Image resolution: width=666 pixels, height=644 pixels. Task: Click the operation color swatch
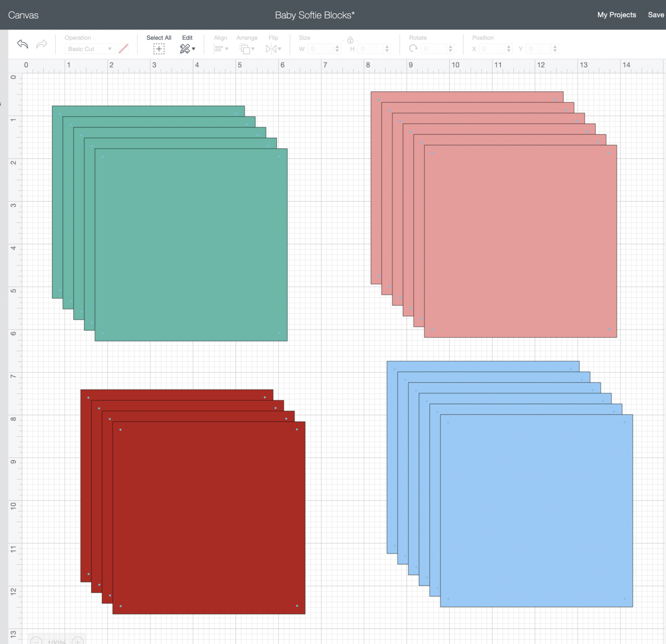click(124, 49)
